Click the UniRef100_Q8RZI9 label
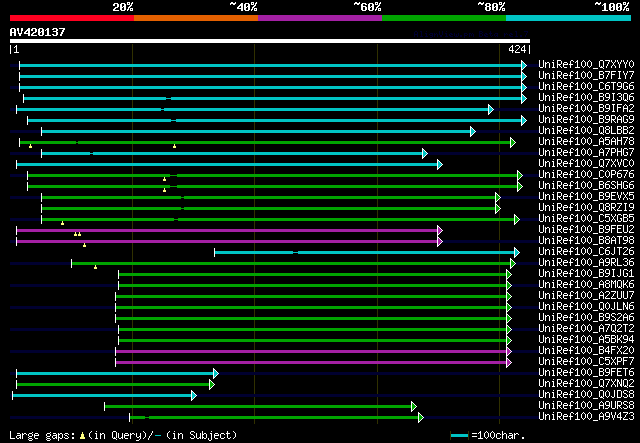Image resolution: width=640 pixels, height=443 pixels. [586, 208]
